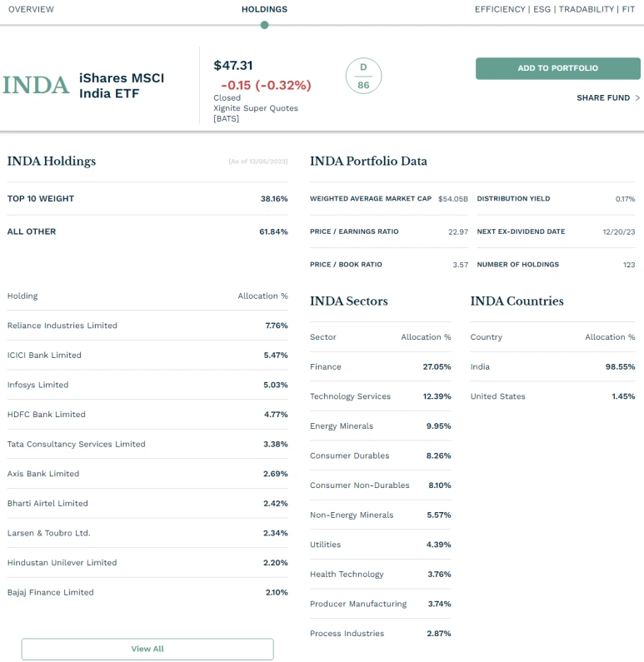Click Energy Minerals sector row
644x662 pixels.
pyautogui.click(x=381, y=426)
